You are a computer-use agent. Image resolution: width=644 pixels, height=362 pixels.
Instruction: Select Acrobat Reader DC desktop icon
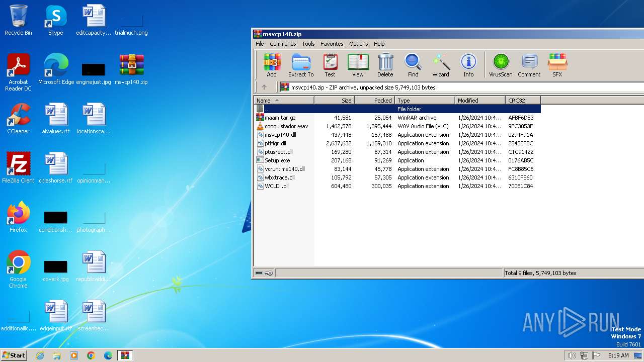[18, 72]
